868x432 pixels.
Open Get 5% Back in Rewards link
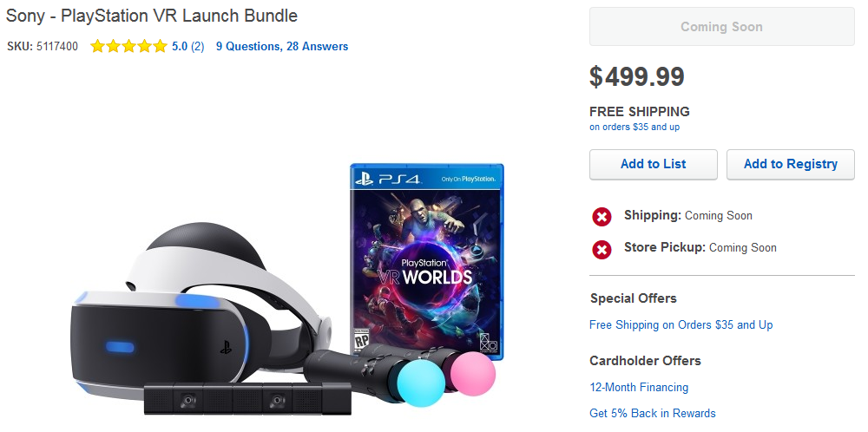[652, 414]
